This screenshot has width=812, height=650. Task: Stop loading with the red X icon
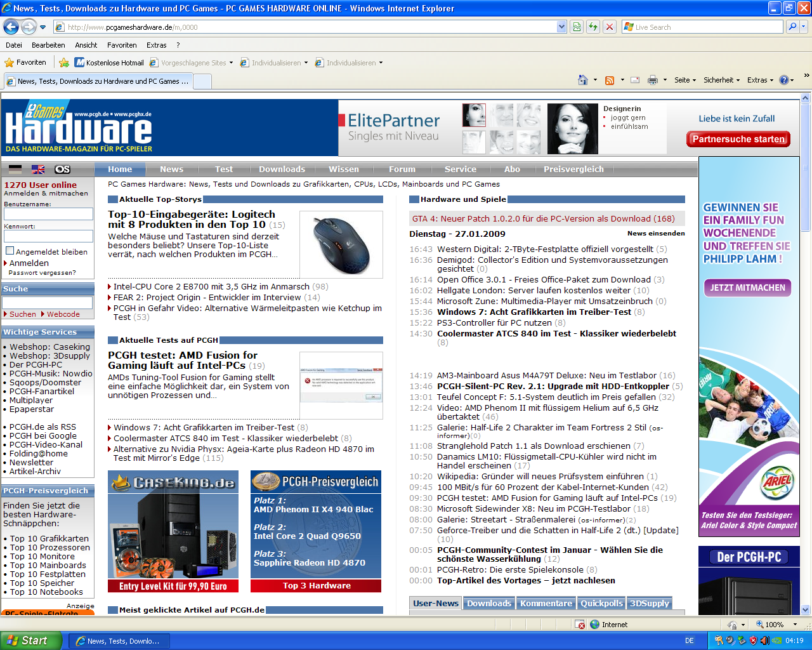(609, 27)
